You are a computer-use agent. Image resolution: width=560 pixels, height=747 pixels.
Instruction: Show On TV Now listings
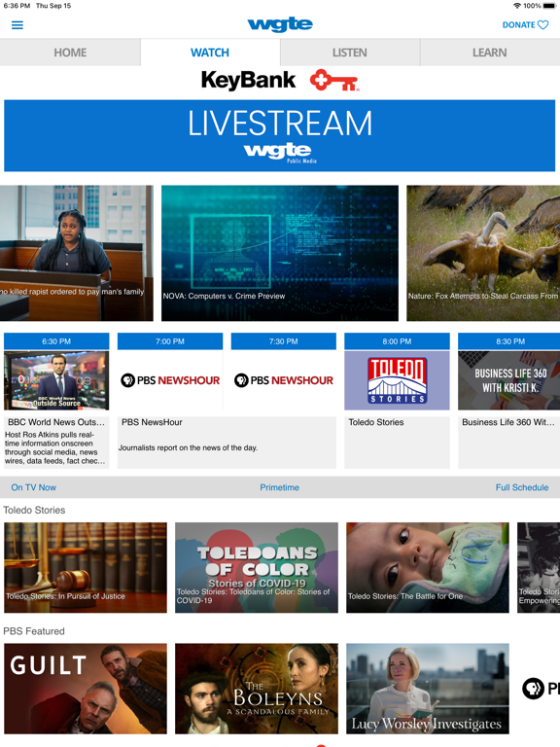point(34,487)
